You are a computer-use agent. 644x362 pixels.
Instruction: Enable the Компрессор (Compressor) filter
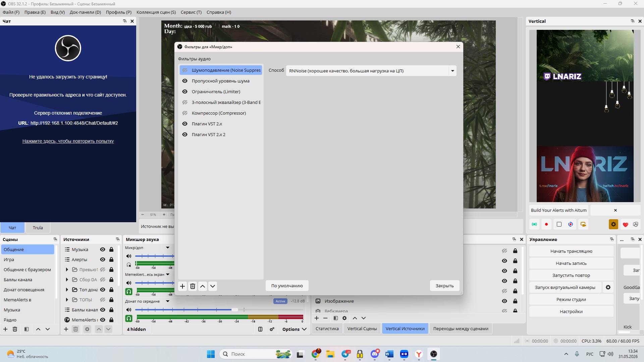pos(185,113)
